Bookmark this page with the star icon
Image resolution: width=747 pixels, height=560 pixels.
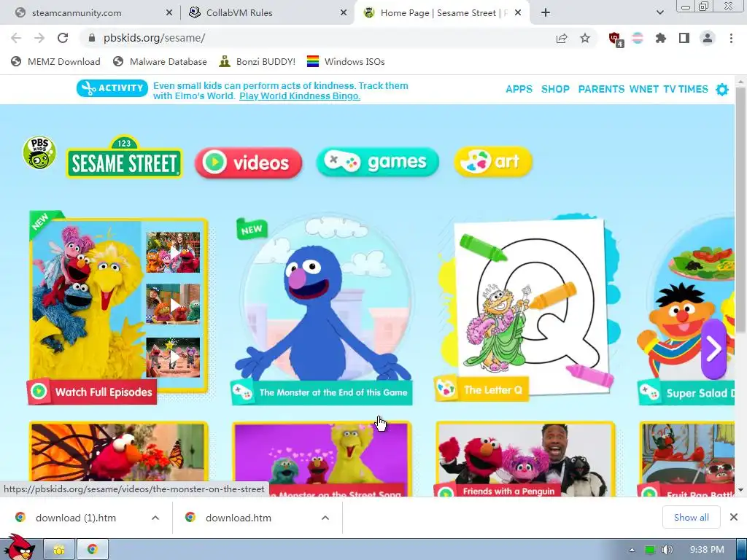[585, 38]
